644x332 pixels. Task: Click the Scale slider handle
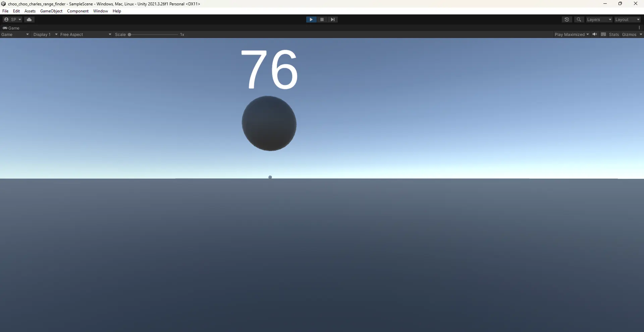click(129, 35)
